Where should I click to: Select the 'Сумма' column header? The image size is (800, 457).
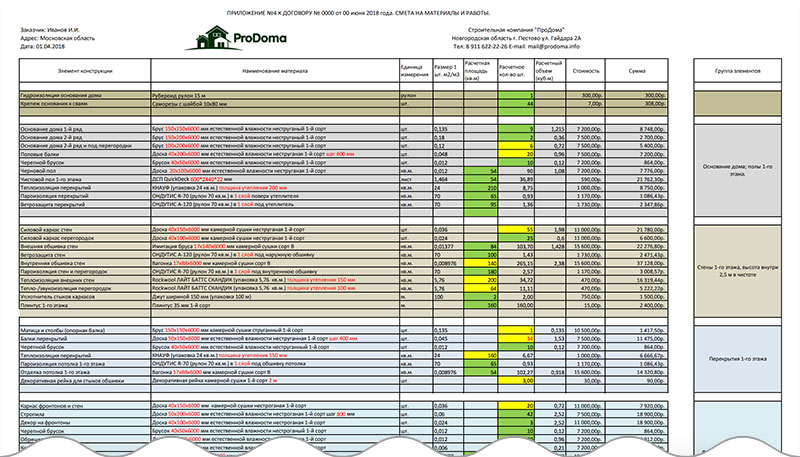pyautogui.click(x=637, y=71)
